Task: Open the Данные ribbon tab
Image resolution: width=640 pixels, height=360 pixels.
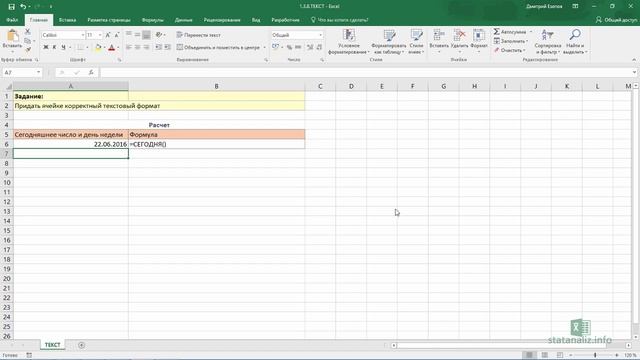Action: coord(184,20)
